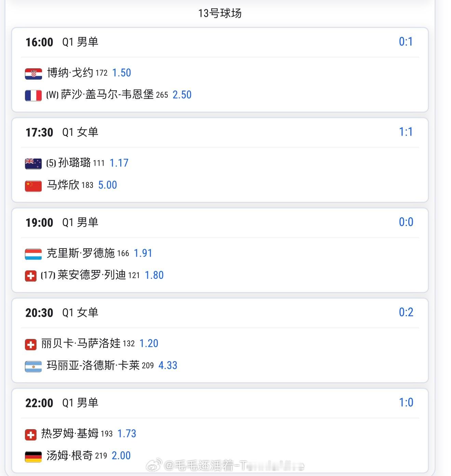451x476 pixels.
Task: Open the 1:1 score of the 17:30 match
Action: pos(406,132)
